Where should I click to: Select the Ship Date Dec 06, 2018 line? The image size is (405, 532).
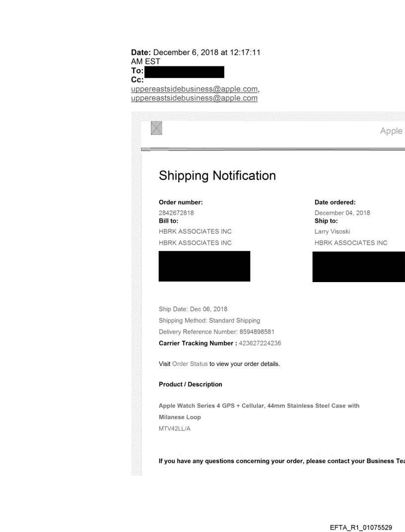pyautogui.click(x=193, y=309)
